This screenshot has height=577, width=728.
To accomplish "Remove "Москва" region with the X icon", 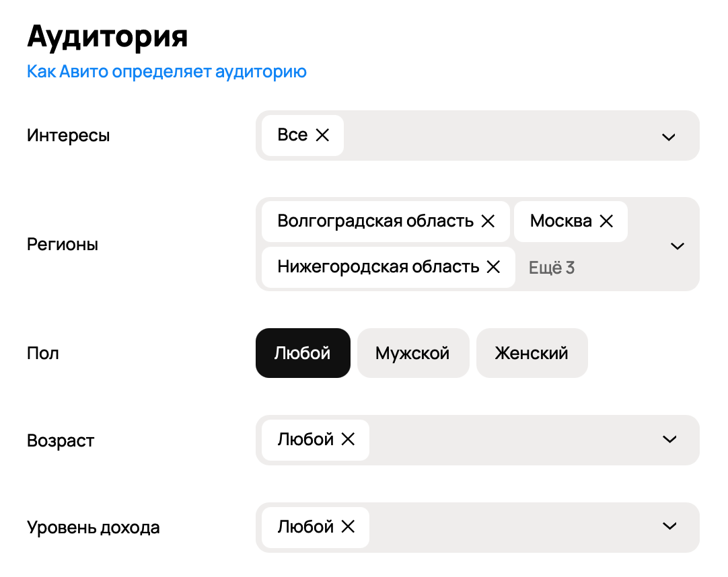I will pos(607,221).
